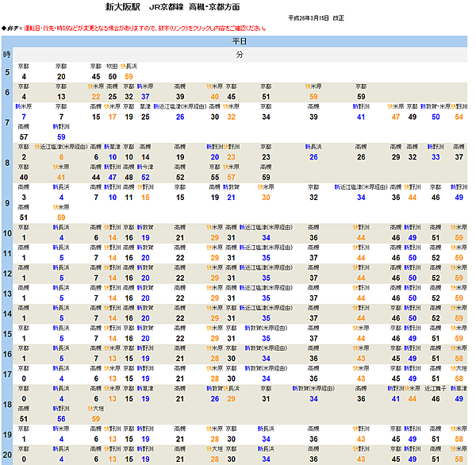
Task: Click the orange 8:23 rapid Yasu link
Action: [x=232, y=157]
